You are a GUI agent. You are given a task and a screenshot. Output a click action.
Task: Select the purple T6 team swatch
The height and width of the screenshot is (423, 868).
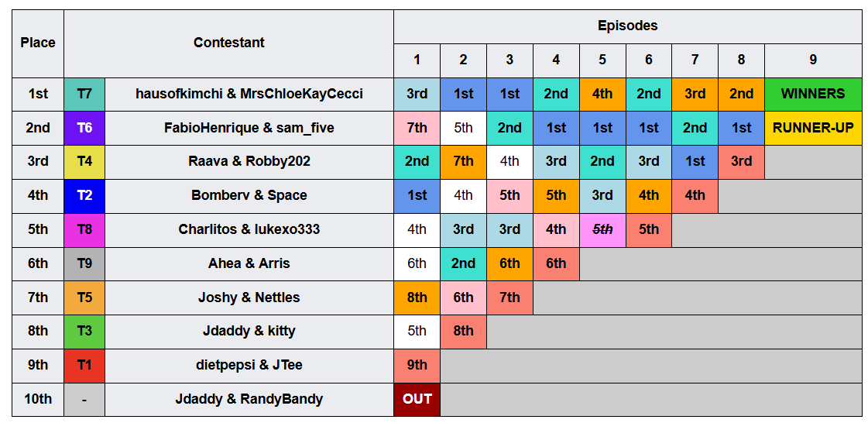pos(84,128)
